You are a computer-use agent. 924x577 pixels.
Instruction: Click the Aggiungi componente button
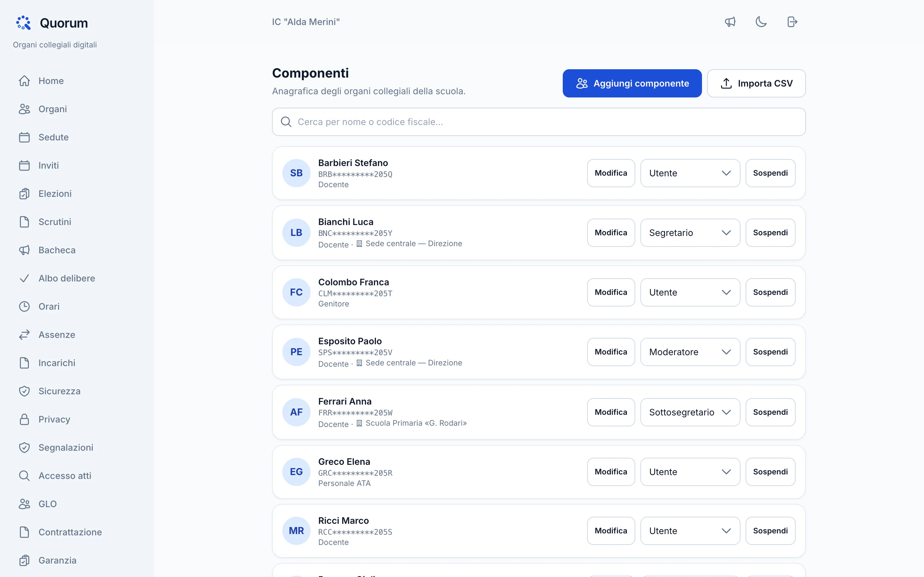pos(632,83)
